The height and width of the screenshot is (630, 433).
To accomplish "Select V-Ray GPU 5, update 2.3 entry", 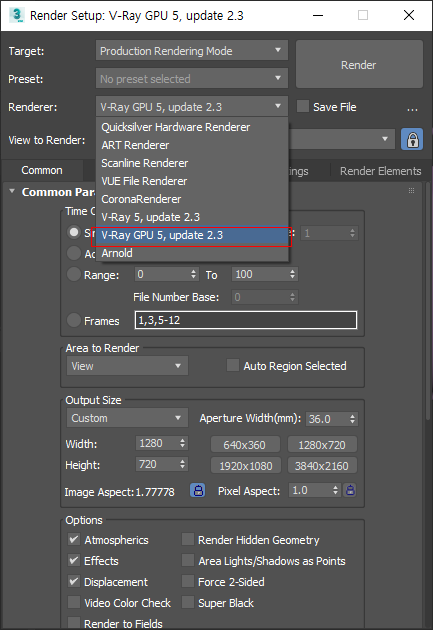I will (192, 235).
